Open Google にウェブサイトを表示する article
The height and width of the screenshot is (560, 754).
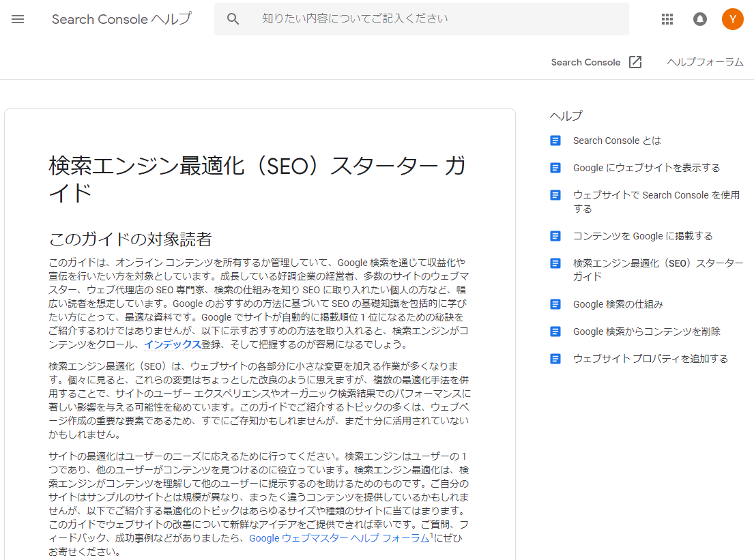pyautogui.click(x=646, y=168)
